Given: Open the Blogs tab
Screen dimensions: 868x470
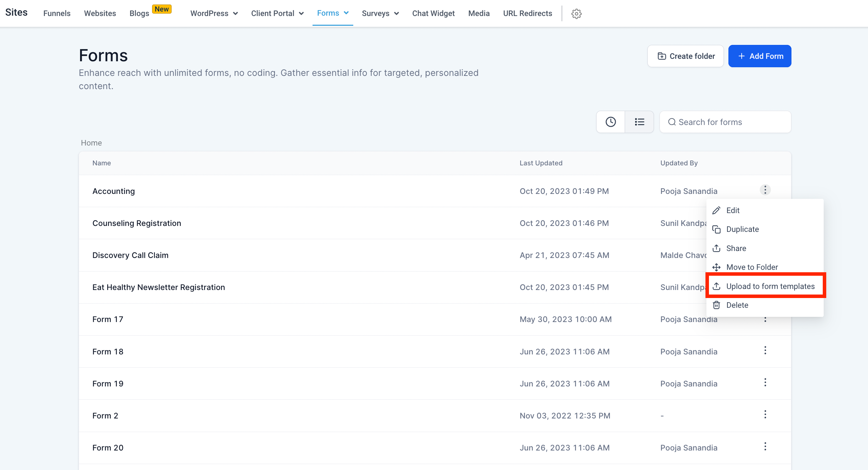Looking at the screenshot, I should 139,13.
